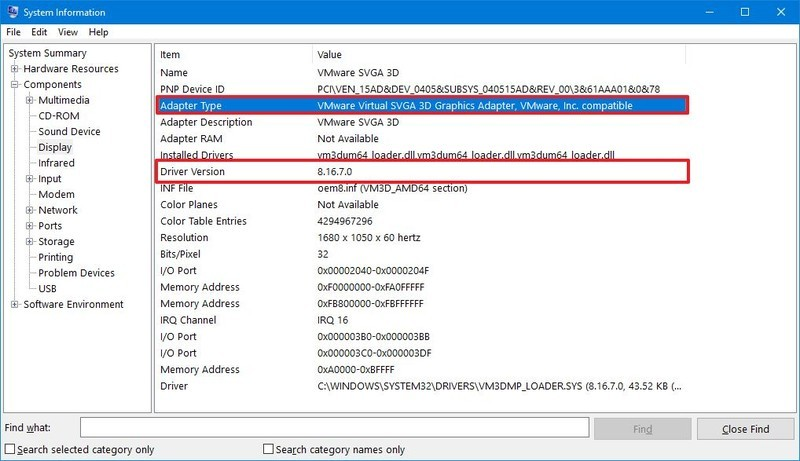Collapse the Components node
Image resolution: width=800 pixels, height=461 pixels.
pos(14,84)
